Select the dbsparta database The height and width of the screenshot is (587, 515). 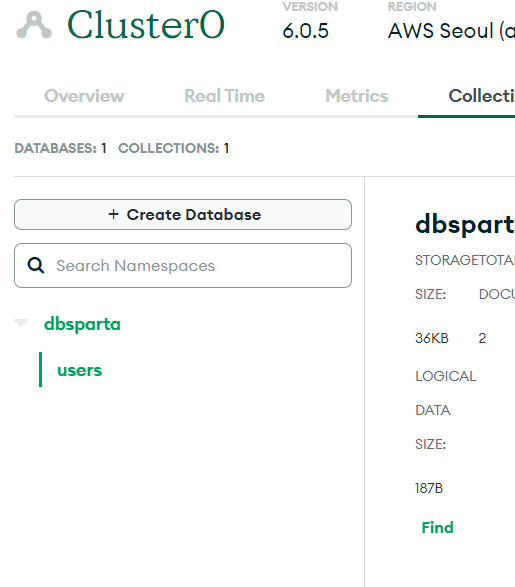[x=82, y=324]
